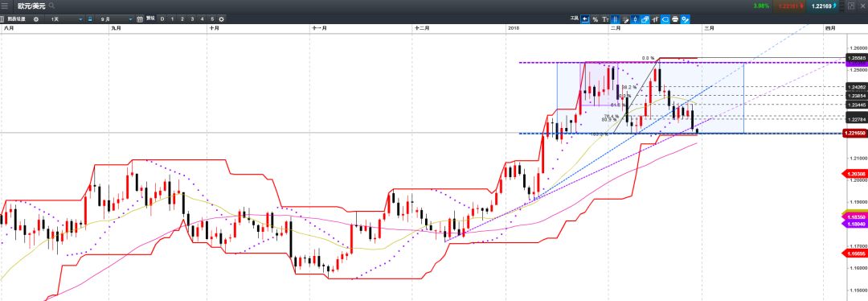
Task: Click the 工具 tools label
Action: (574, 19)
